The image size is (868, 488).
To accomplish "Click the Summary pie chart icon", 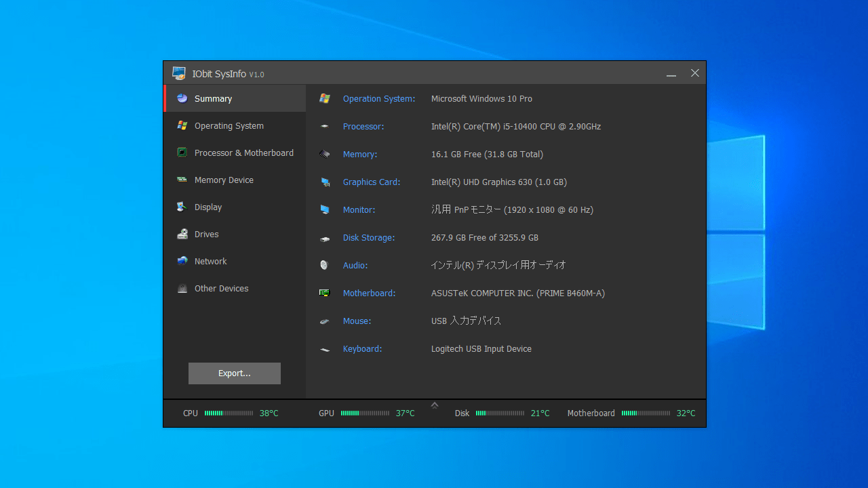I will coord(182,98).
